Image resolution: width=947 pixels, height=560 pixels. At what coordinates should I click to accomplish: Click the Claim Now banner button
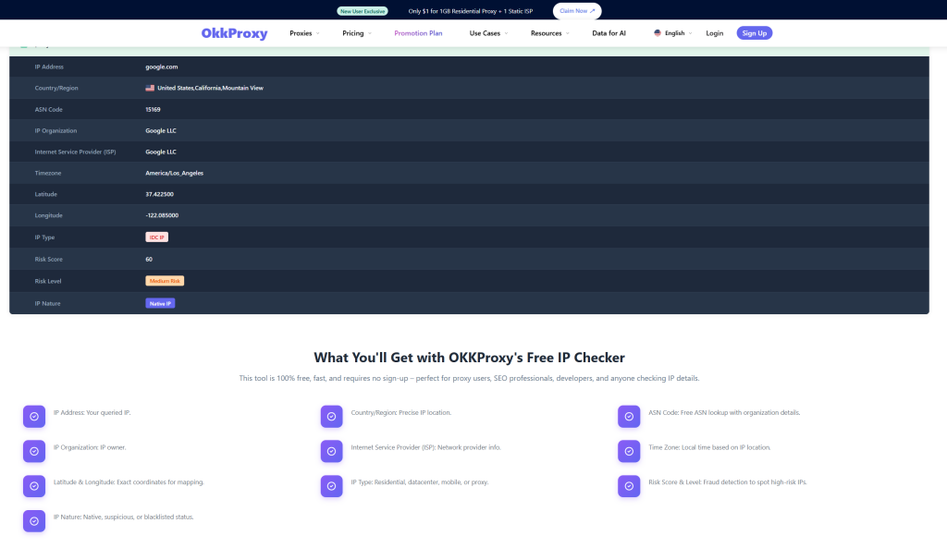576,11
